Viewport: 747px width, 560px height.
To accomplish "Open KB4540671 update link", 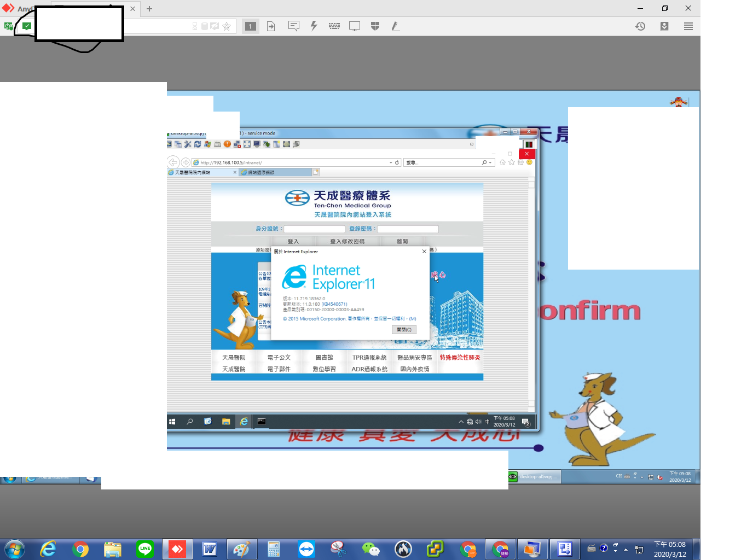I will pos(334,304).
